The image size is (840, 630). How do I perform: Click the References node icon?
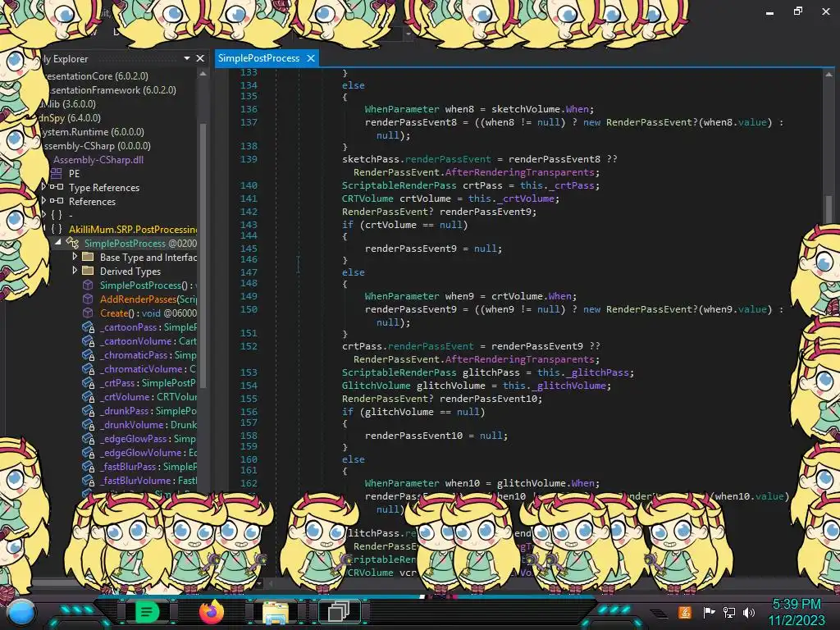point(57,201)
